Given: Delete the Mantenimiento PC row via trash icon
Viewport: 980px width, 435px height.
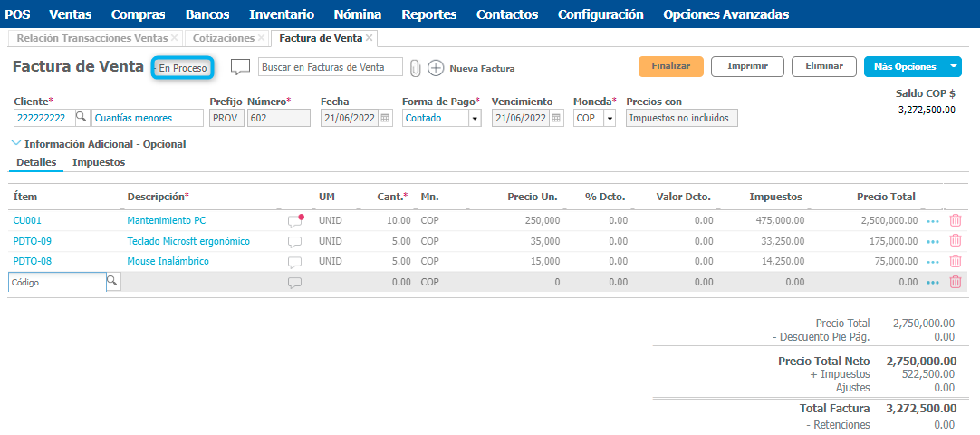Looking at the screenshot, I should [x=955, y=219].
